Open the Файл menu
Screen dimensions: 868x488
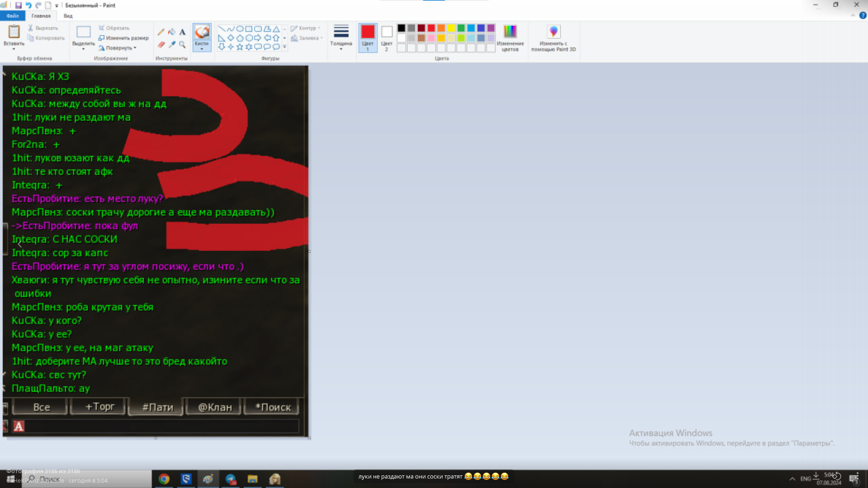point(12,16)
